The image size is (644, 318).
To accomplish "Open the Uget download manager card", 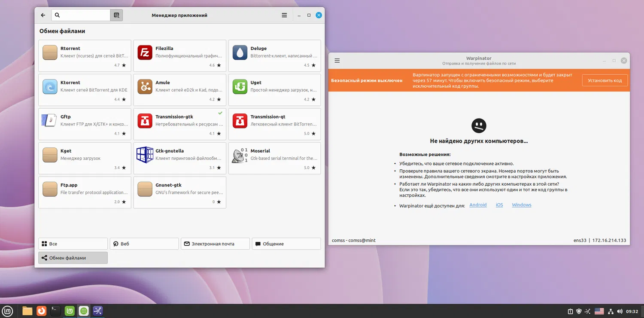I will click(275, 90).
